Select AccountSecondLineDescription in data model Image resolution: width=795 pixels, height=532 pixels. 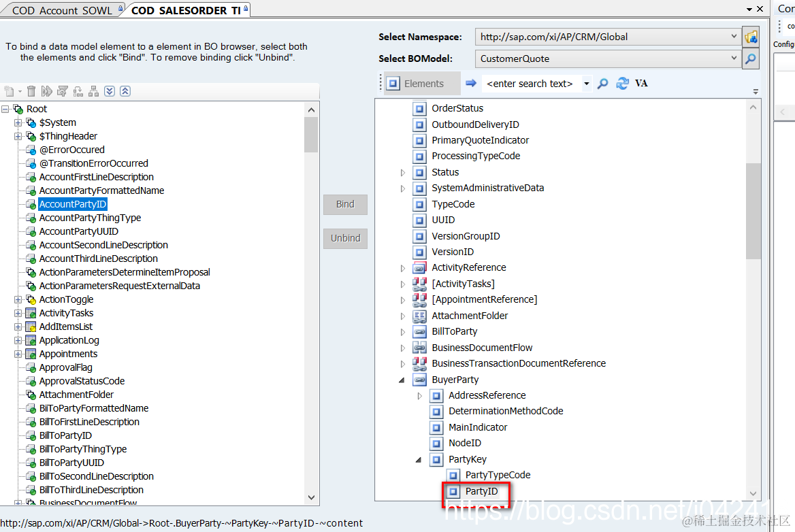pos(103,245)
